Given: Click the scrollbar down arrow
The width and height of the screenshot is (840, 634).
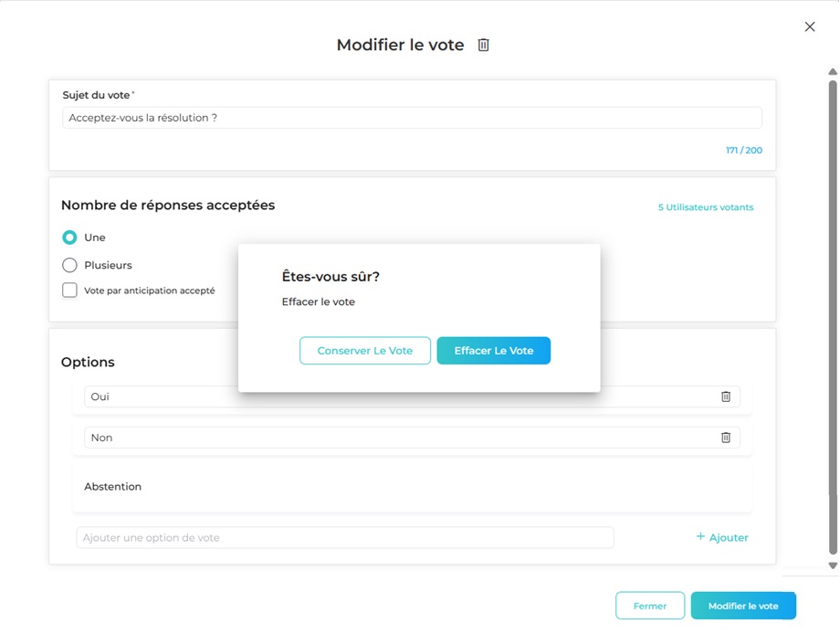Looking at the screenshot, I should coord(833,565).
